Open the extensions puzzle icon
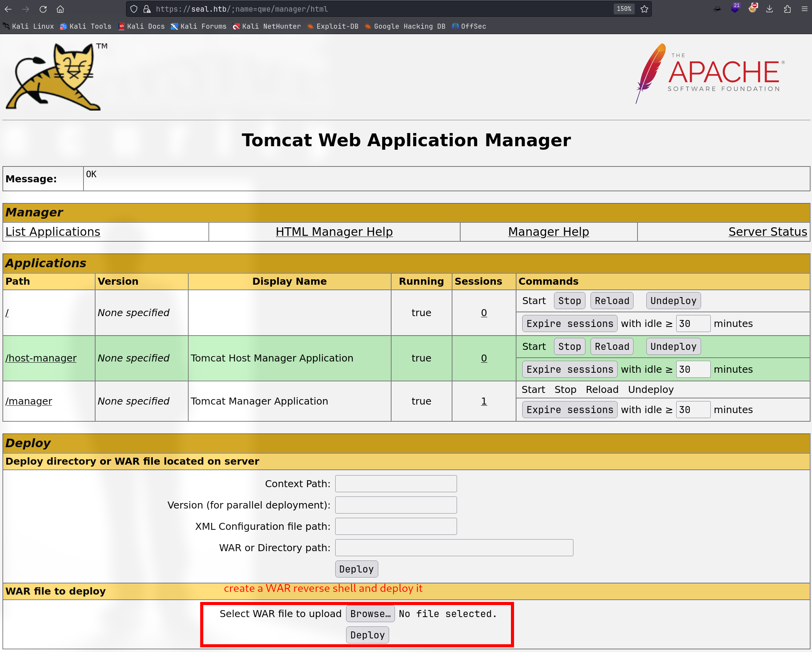This screenshot has height=652, width=812. pos(787,9)
